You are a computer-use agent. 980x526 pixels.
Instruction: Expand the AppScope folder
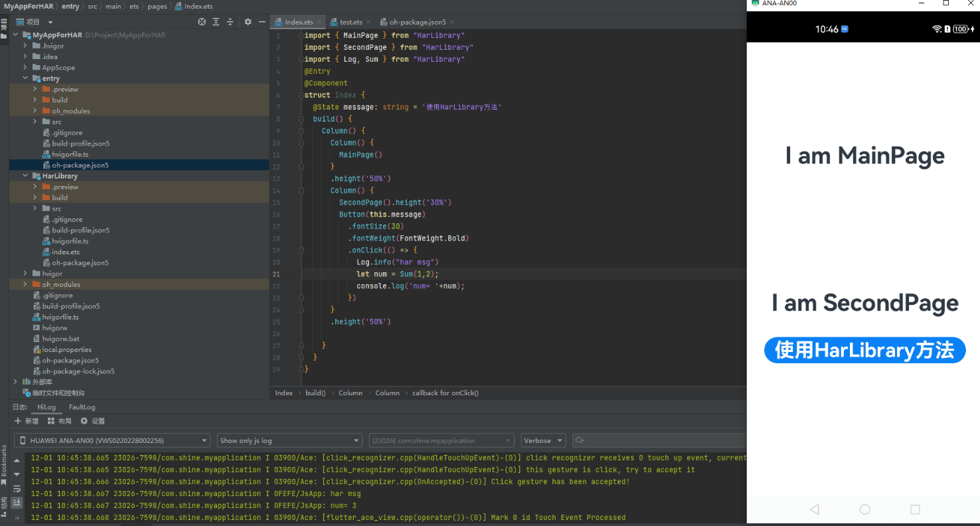coord(25,68)
